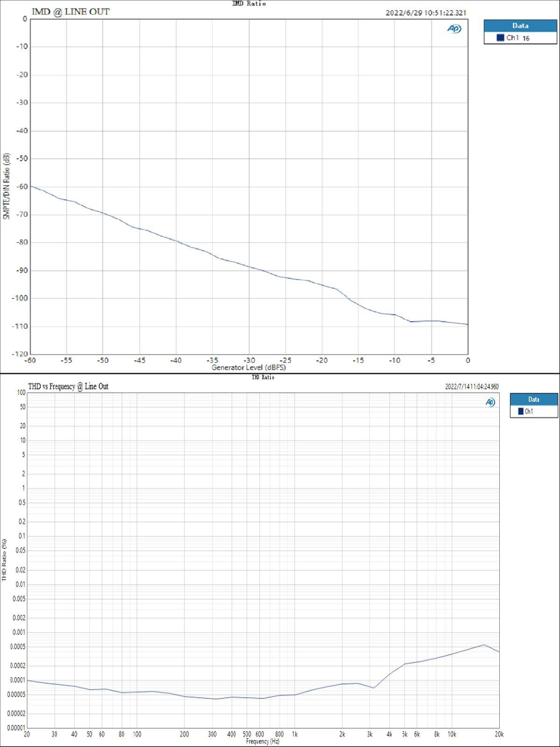
Task: Click the 'Generator Level (dBFS)' axis label
Action: coord(248,367)
